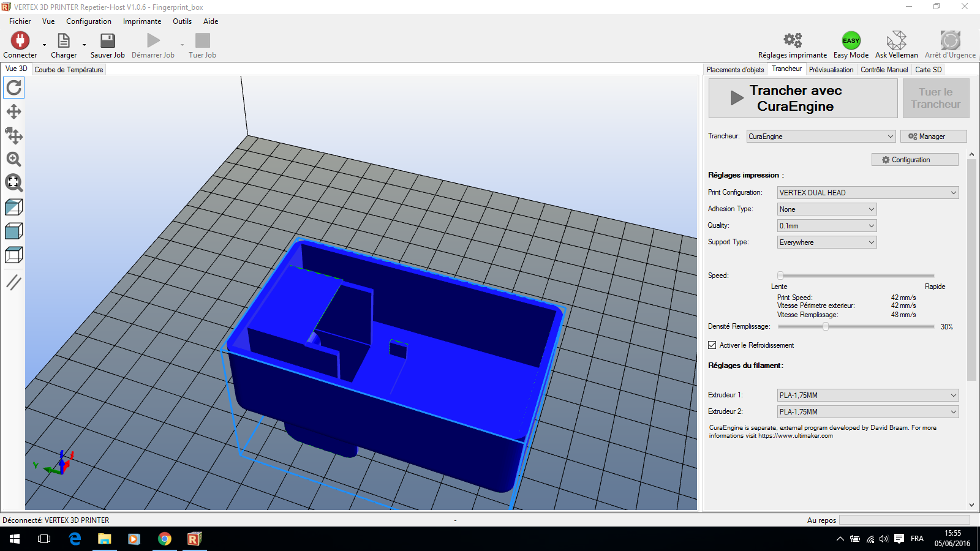Click the Ask Velleman icon
Viewport: 980px width, 551px height.
click(896, 39)
